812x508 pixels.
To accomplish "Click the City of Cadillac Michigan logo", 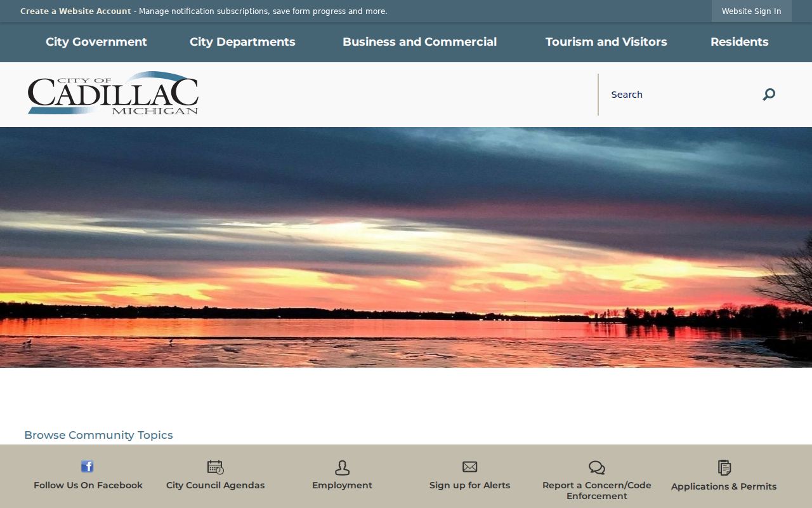I will pos(113,93).
